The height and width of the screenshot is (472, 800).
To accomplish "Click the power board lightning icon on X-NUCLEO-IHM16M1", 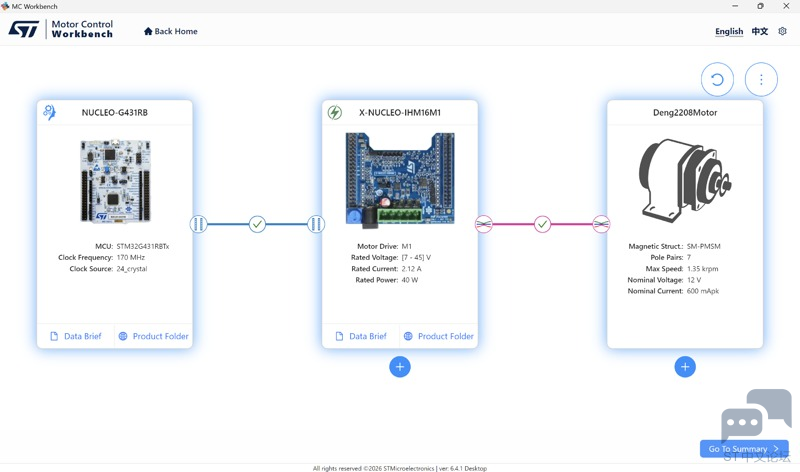I will click(x=335, y=112).
